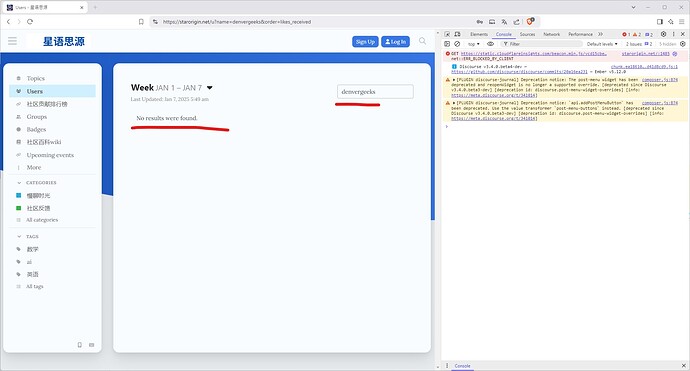690x371 pixels.
Task: Open the browser main menu icon
Action: 682,22
